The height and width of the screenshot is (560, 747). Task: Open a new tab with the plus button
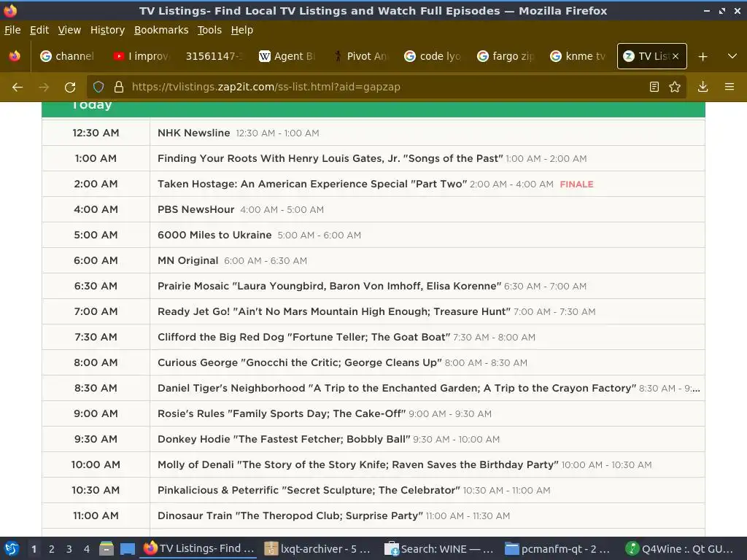point(703,57)
